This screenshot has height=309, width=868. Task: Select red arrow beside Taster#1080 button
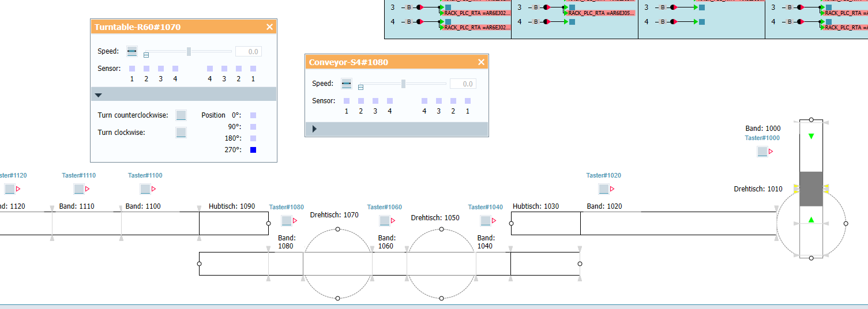295,221
